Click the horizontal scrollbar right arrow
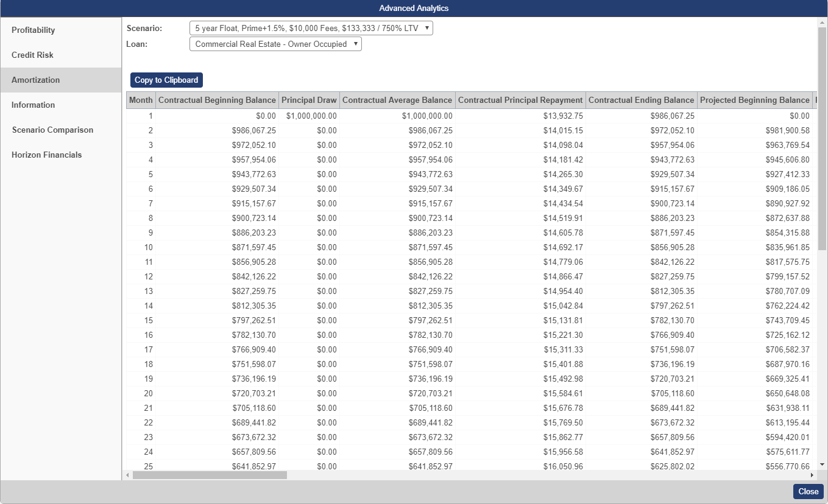This screenshot has height=504, width=828. point(812,475)
